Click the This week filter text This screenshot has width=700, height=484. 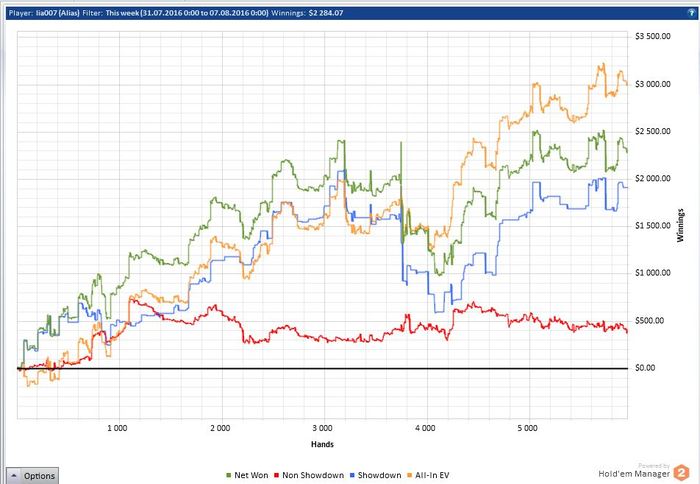point(187,13)
